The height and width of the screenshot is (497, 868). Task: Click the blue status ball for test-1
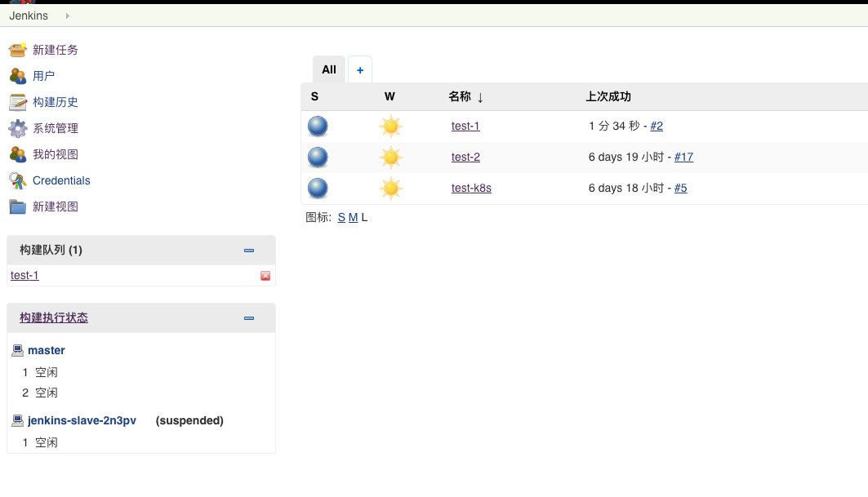click(318, 126)
